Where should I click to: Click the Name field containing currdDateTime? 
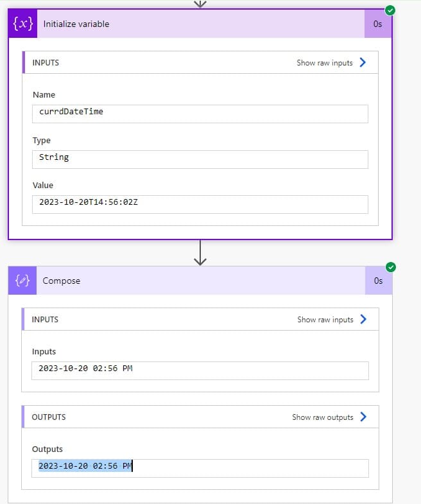coord(200,114)
